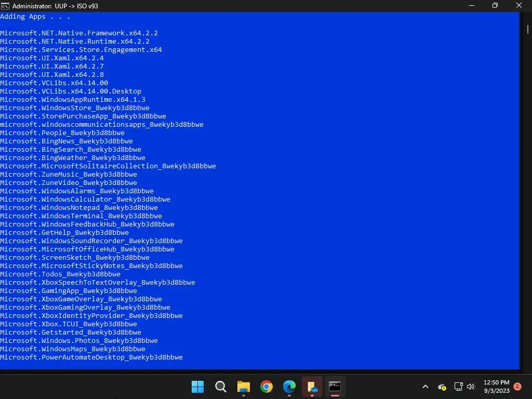Open the network status tray icon
This screenshot has height=399, width=532.
coord(458,387)
